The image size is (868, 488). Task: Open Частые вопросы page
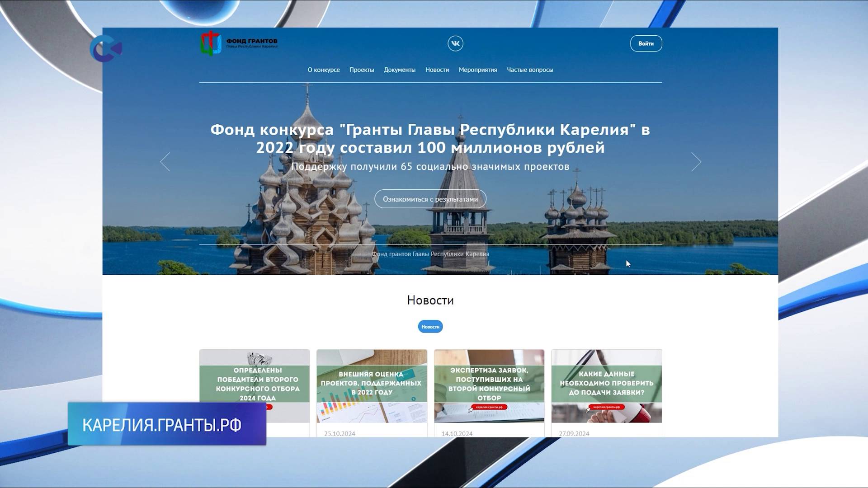pos(530,70)
